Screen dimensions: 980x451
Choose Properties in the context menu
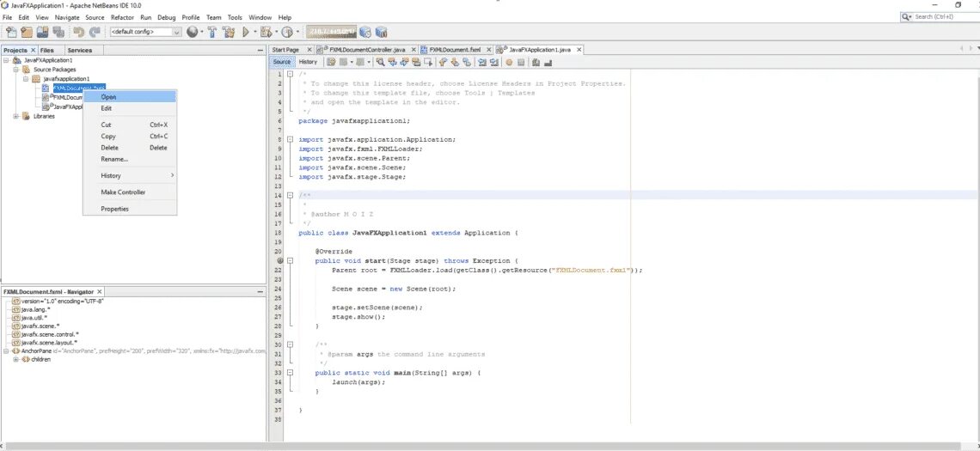coord(129,209)
